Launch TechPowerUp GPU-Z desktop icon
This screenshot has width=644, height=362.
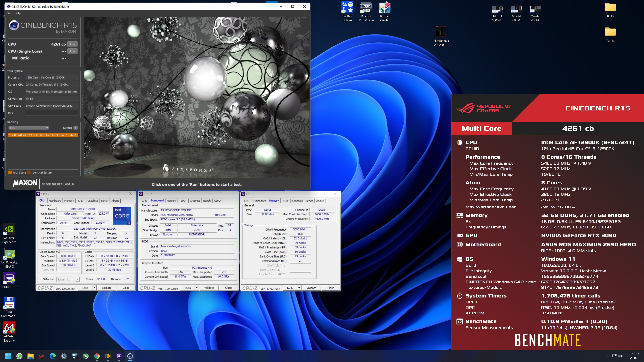[x=9, y=258]
